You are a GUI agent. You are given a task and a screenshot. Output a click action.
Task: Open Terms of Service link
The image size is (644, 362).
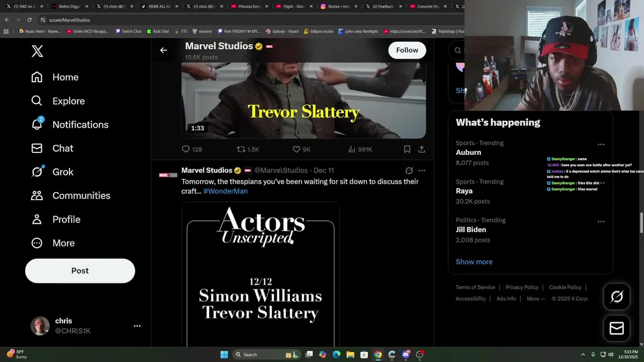[x=475, y=287]
